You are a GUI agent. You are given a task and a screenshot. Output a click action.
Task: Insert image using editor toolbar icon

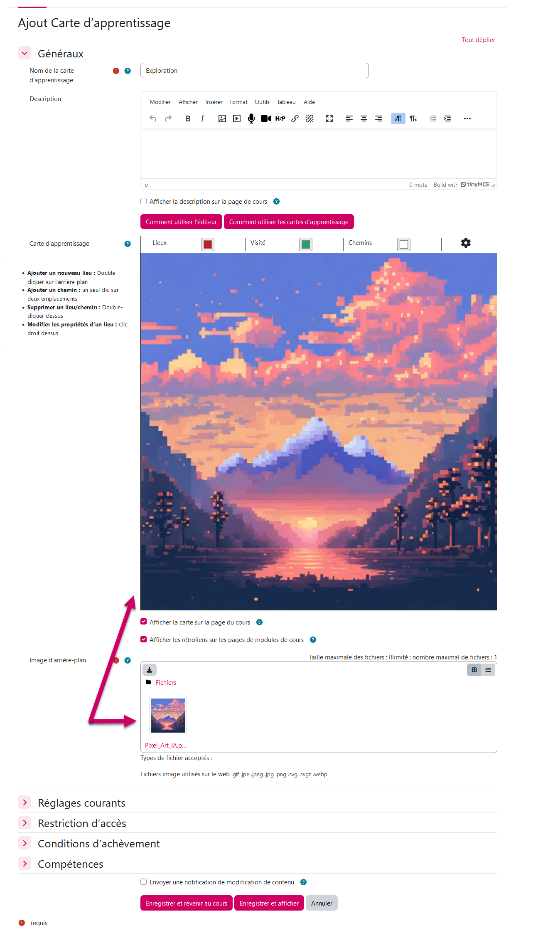pos(222,118)
